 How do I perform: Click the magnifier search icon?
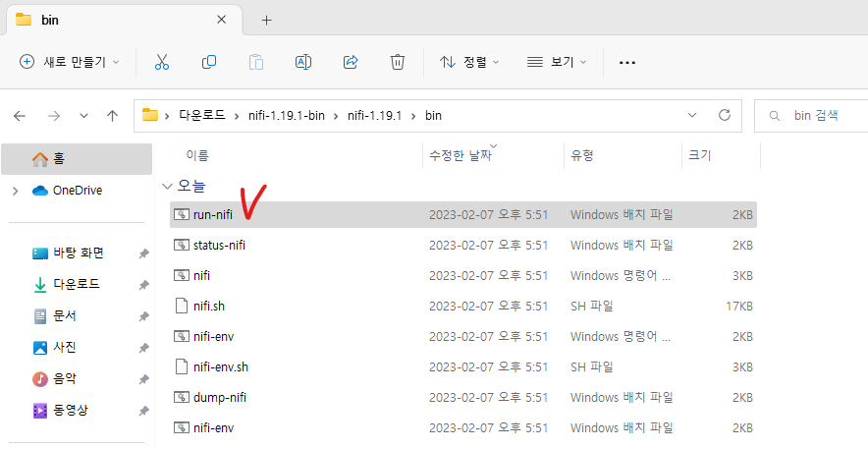point(775,116)
